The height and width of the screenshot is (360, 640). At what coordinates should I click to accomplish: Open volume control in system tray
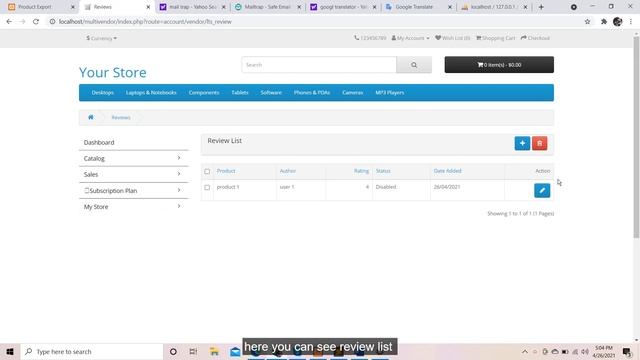coord(585,351)
